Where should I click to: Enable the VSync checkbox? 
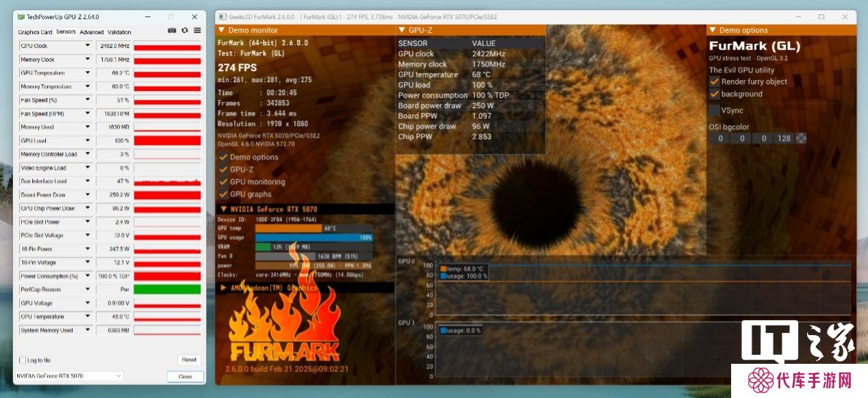(x=715, y=110)
